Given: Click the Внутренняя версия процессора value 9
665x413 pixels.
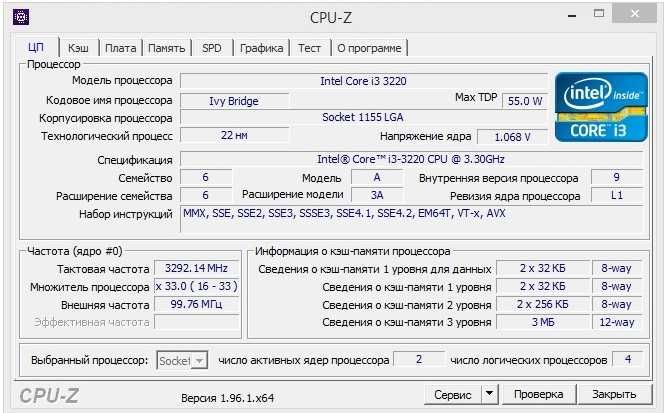Looking at the screenshot, I should [x=617, y=177].
